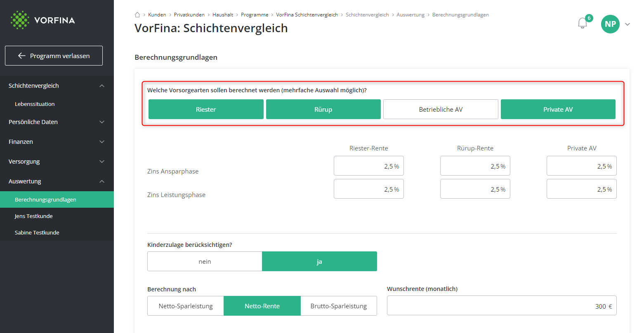This screenshot has width=644, height=333.
Task: Click the Rürup-Rente column header
Action: click(475, 148)
